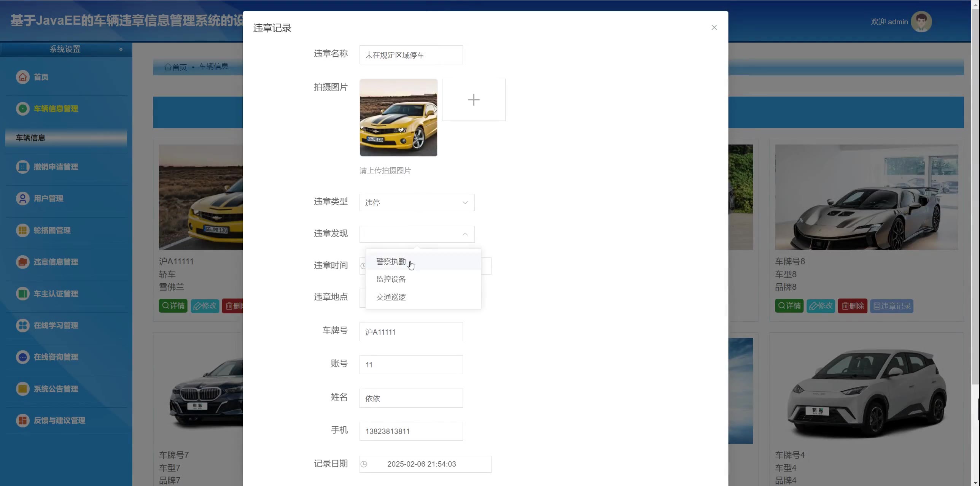Open 撤销申请管理 sidebar icon
This screenshot has width=980, height=486.
click(x=23, y=167)
